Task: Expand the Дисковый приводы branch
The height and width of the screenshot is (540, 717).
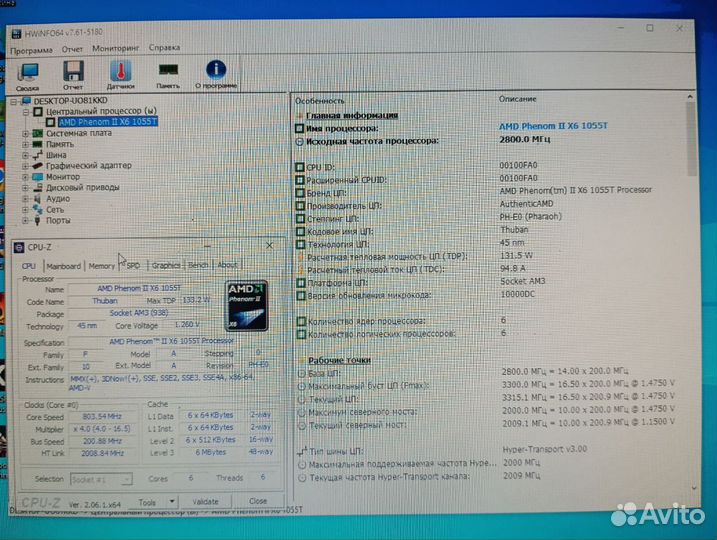Action: pos(26,188)
